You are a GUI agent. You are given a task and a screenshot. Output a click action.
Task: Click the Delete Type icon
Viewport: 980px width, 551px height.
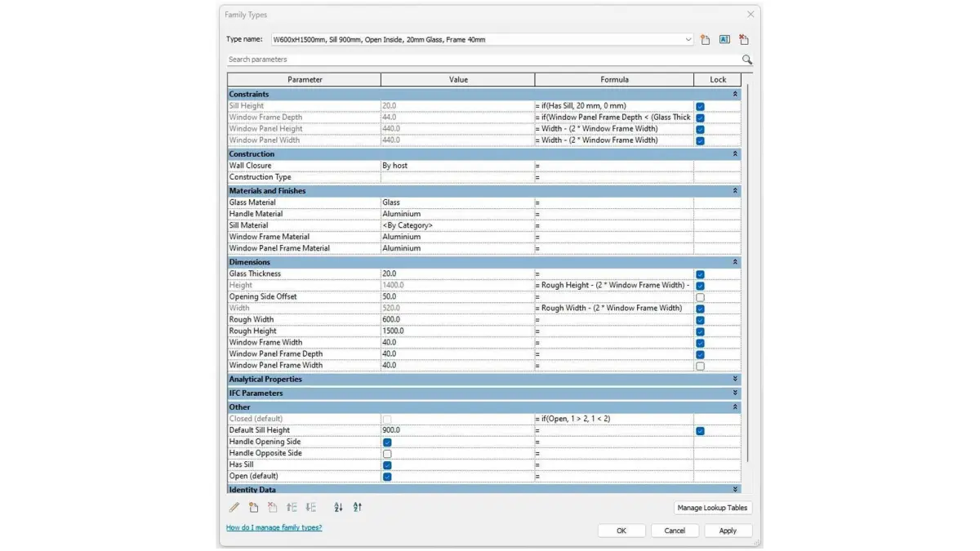tap(743, 39)
